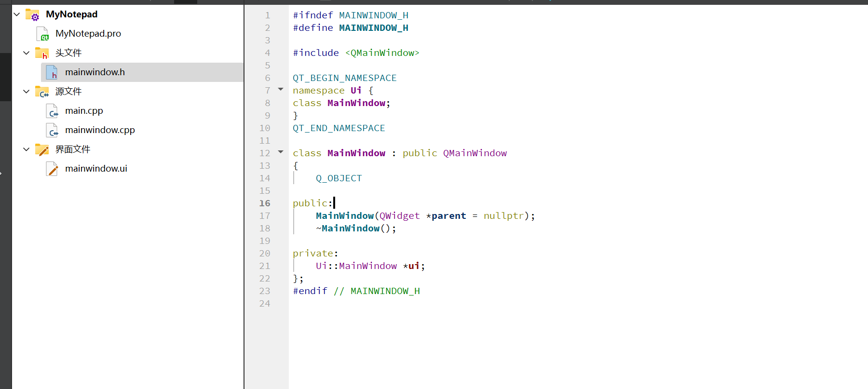Click line number 1 in the gutter
Viewport: 868px width, 389px height.
point(268,15)
